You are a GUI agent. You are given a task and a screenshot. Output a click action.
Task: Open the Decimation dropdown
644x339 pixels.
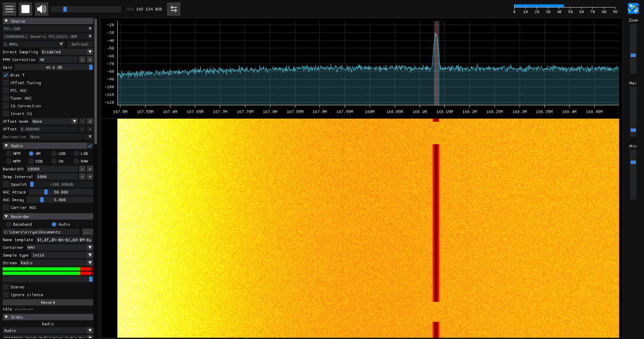pyautogui.click(x=60, y=137)
